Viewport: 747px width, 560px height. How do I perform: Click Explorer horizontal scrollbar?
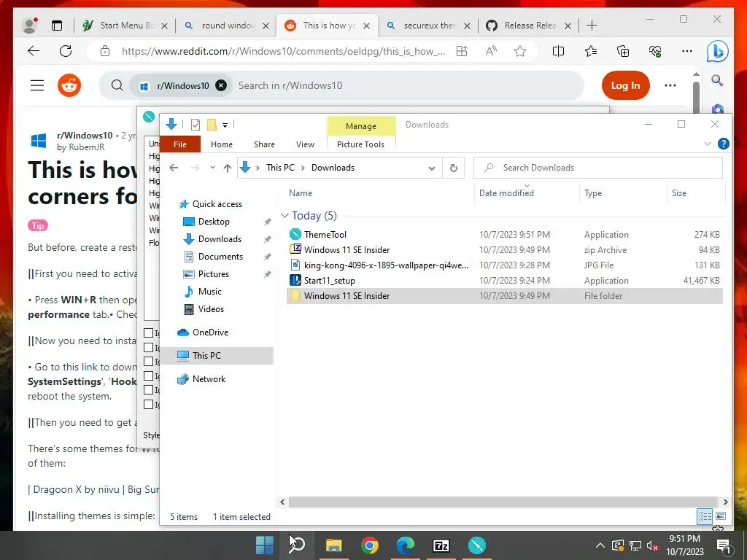(x=503, y=502)
